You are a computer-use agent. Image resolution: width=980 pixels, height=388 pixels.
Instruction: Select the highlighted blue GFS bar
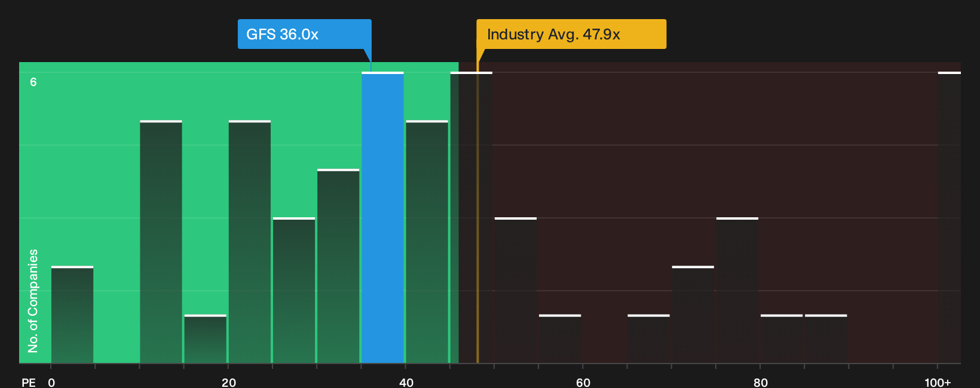pos(382,217)
